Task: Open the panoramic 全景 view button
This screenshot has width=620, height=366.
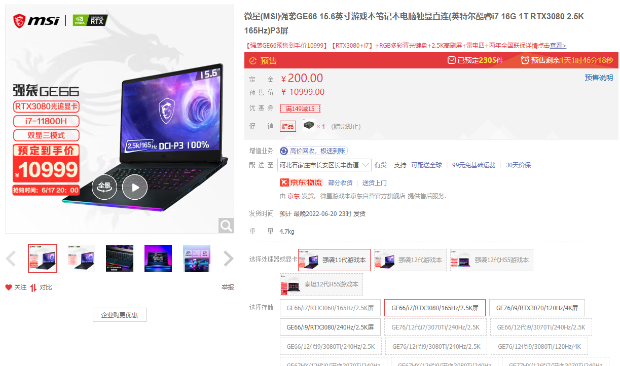Action: 104,187
